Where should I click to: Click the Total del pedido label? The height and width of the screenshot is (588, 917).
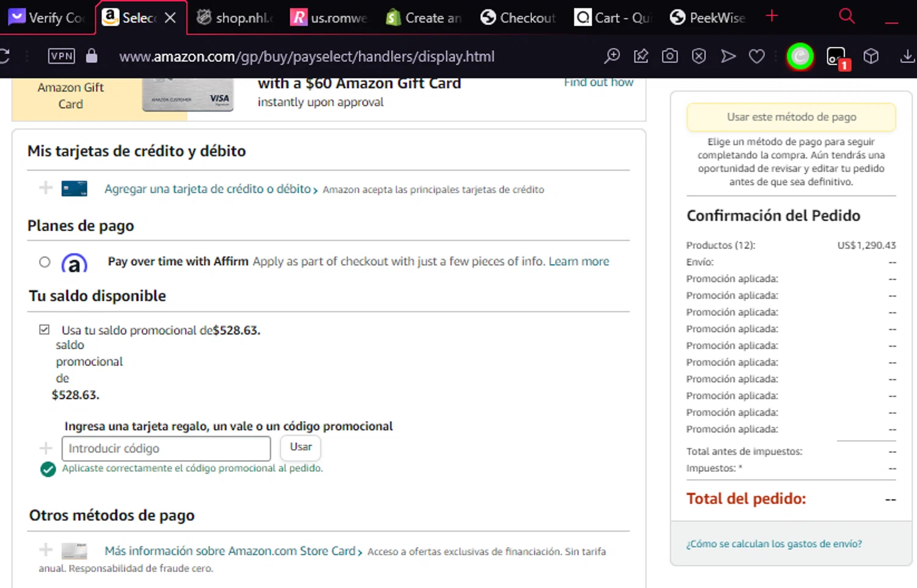(x=746, y=499)
